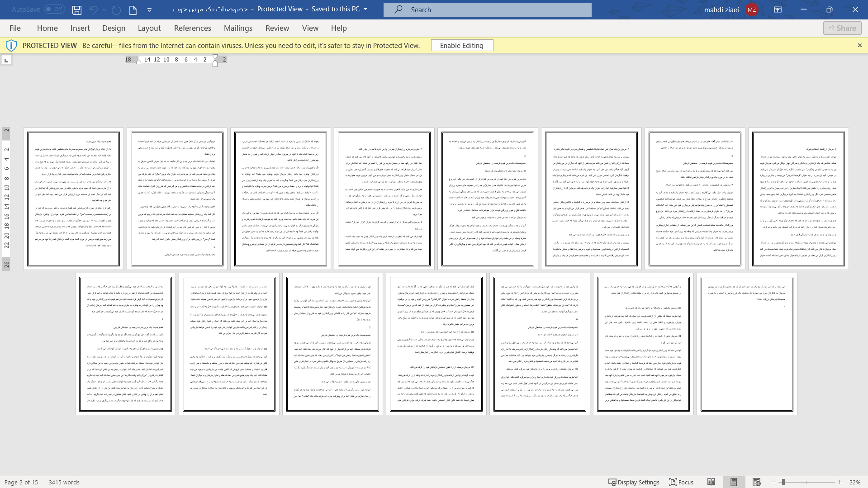868x488 pixels.
Task: Click in the Search box
Action: pos(488,9)
